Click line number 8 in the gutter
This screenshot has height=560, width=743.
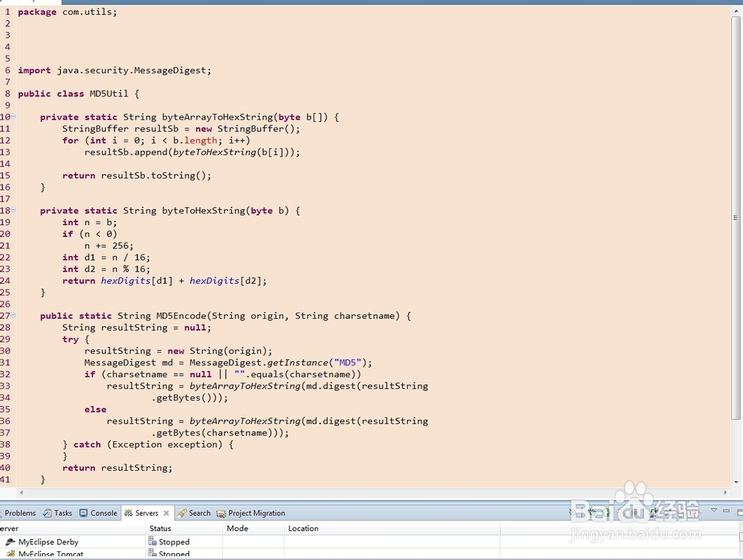point(7,94)
